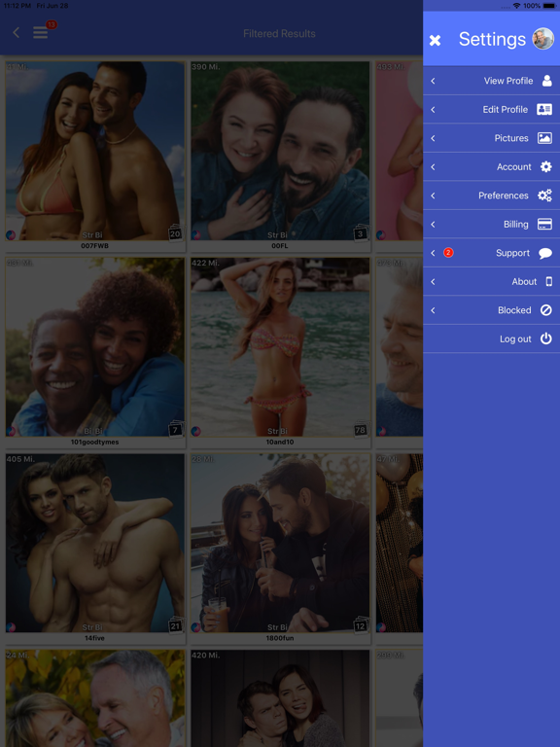Check the battery indicator in status bar
The image size is (560, 747).
point(549,6)
